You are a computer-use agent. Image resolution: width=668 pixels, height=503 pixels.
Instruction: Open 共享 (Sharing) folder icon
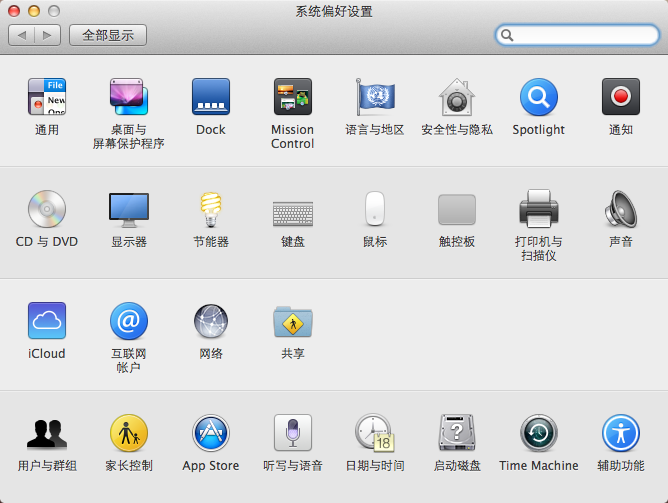click(x=293, y=322)
